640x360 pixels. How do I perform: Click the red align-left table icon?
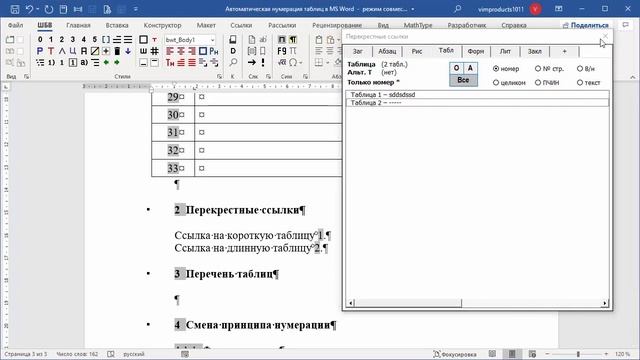170,51
